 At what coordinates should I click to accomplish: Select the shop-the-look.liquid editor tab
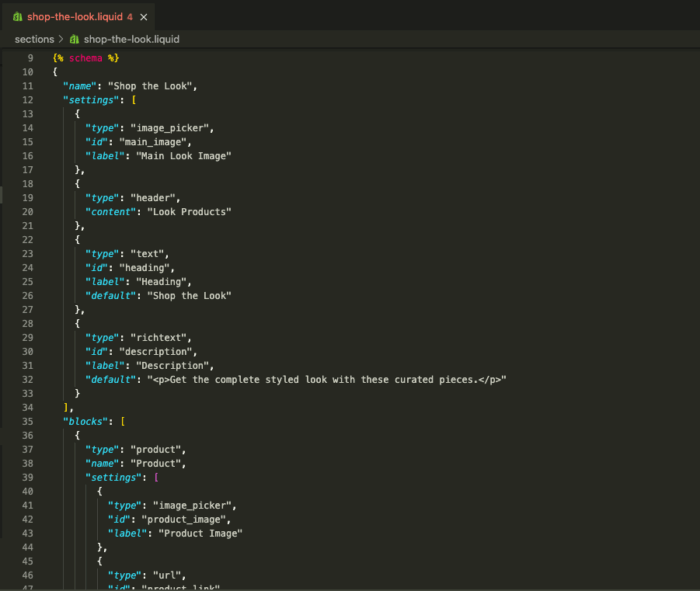[x=79, y=17]
